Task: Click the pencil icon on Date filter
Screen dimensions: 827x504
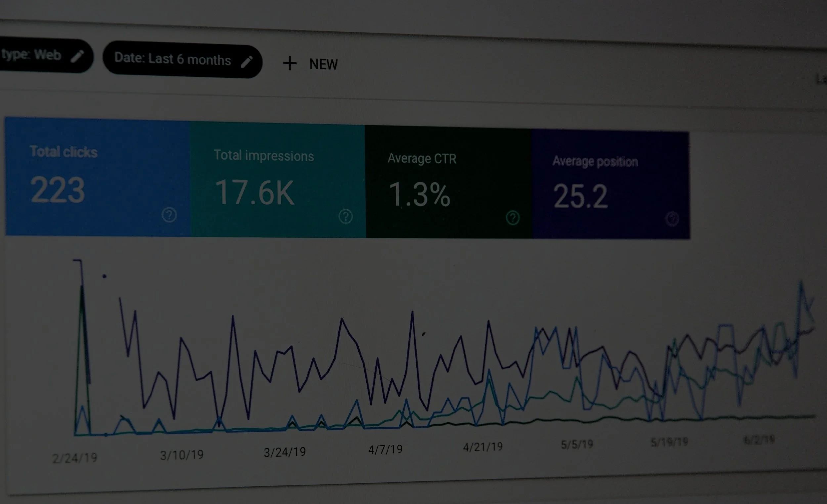Action: (x=247, y=62)
